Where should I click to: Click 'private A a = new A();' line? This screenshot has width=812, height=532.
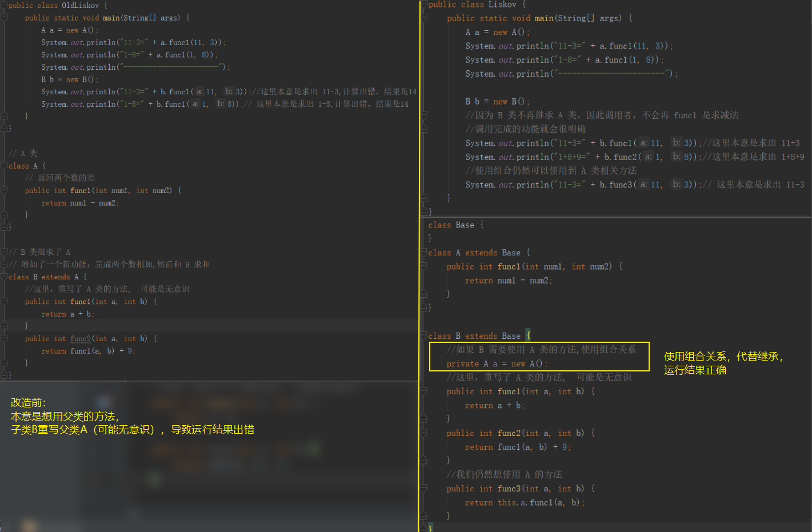click(x=497, y=364)
